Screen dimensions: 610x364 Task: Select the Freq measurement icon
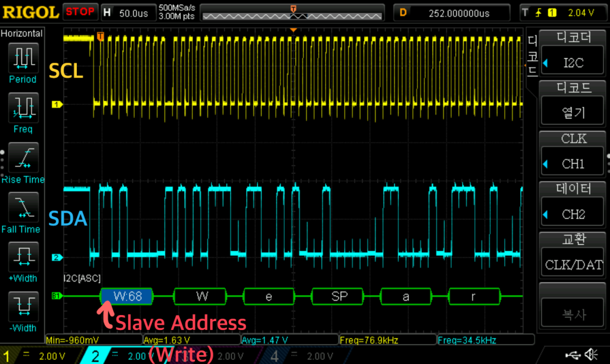coord(23,108)
